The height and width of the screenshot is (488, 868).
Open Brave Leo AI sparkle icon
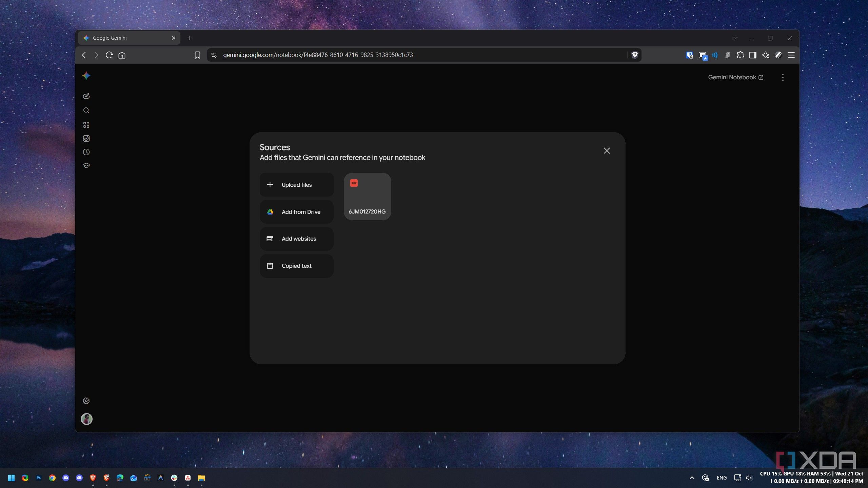[x=766, y=55]
